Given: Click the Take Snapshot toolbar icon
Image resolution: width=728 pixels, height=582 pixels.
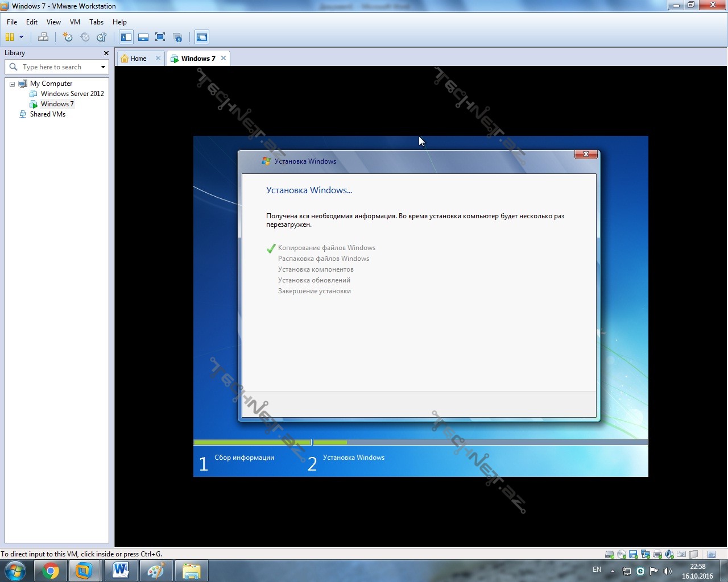Looking at the screenshot, I should coord(68,37).
